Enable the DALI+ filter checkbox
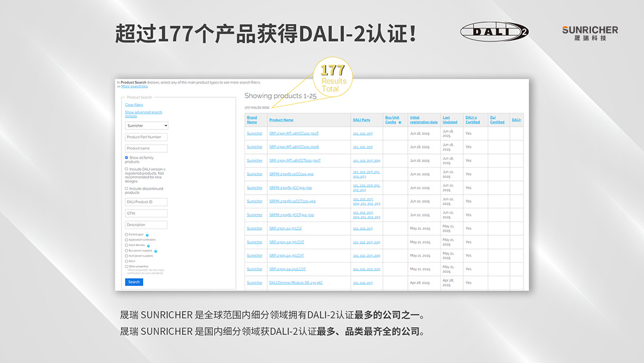 click(126, 261)
